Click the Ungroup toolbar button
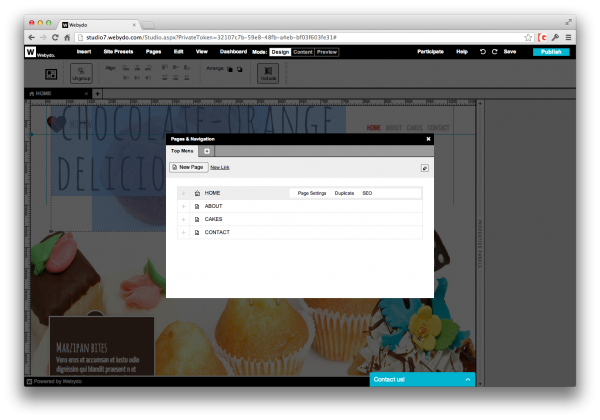This screenshot has height=420, width=600. 81,73
